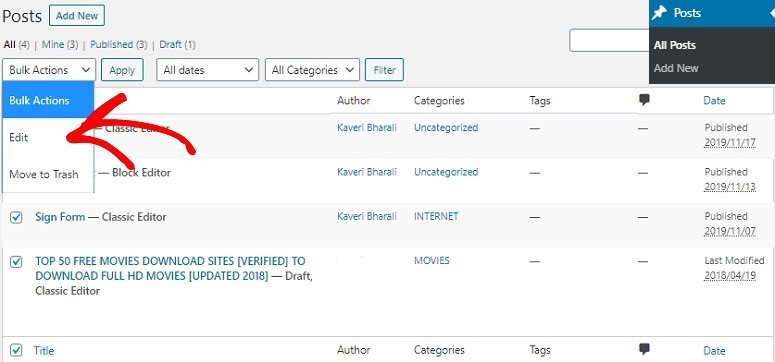The width and height of the screenshot is (775, 362).
Task: Click the Filter button
Action: (x=384, y=70)
